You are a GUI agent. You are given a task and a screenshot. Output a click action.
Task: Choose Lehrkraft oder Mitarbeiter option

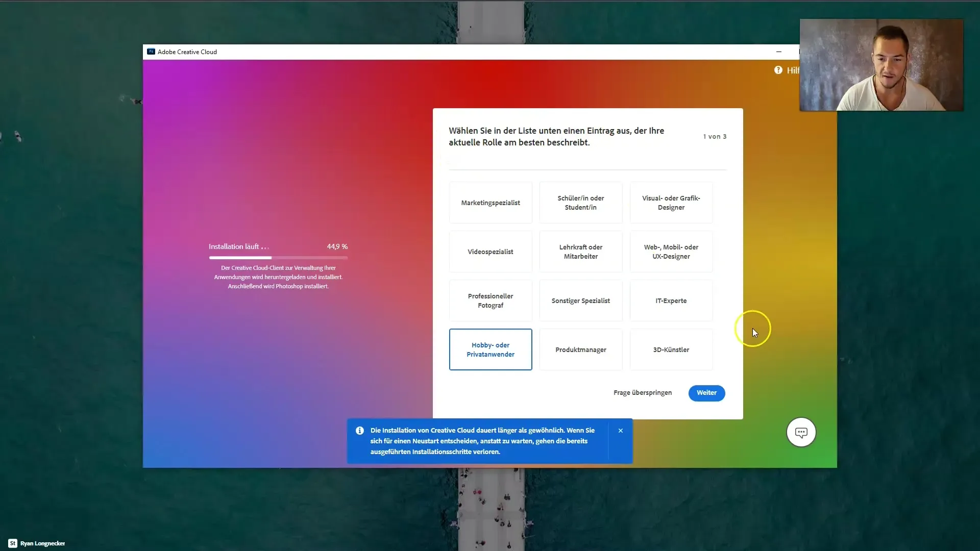(581, 252)
